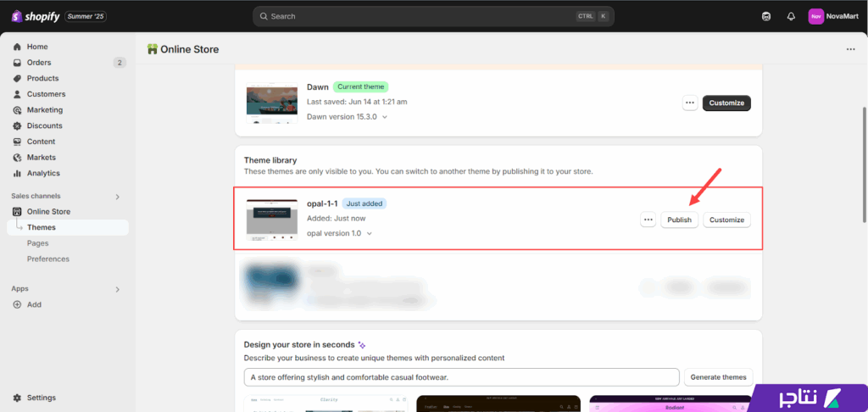Open the NovaMart account avatar
This screenshot has width=868, height=412.
click(815, 16)
